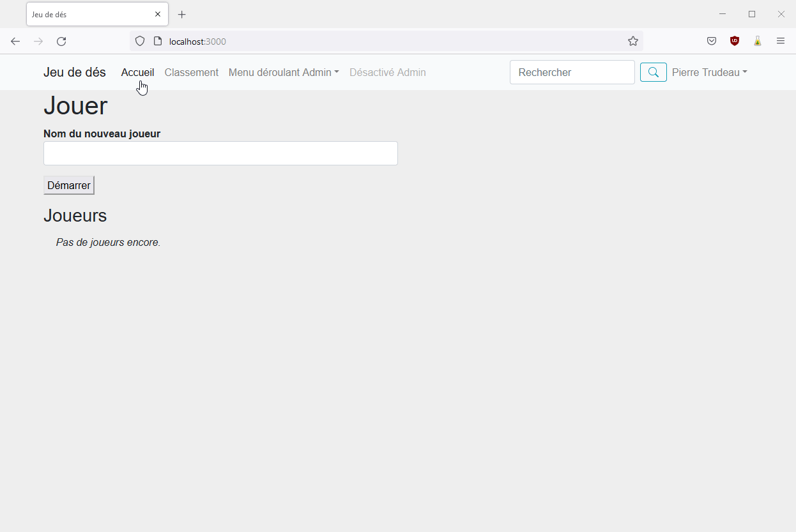The width and height of the screenshot is (796, 532).
Task: Click the disabled Désactivé Admin item
Action: click(x=387, y=72)
